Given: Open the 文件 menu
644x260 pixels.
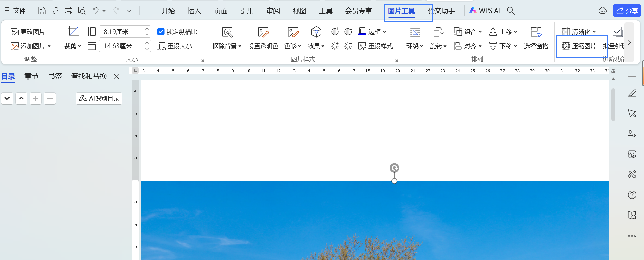Looking at the screenshot, I should [x=15, y=11].
